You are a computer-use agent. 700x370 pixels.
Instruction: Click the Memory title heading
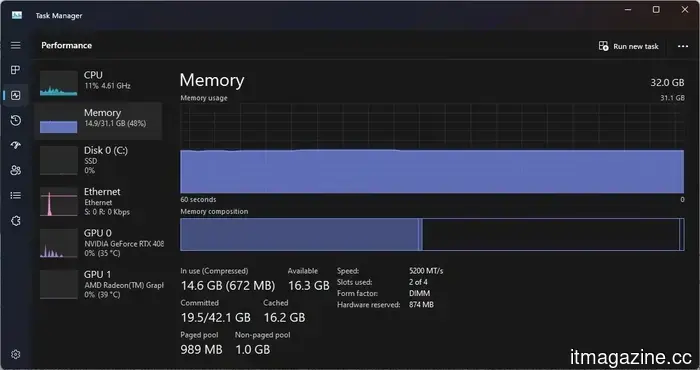point(212,80)
